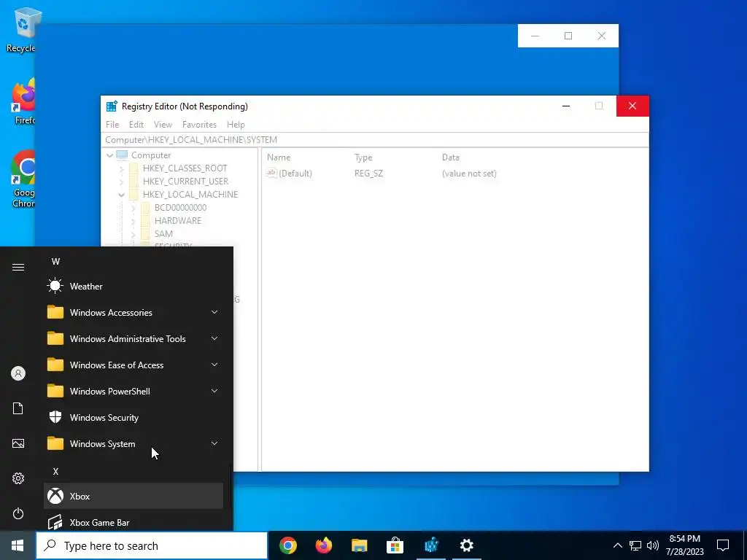
Task: Jump to letter X section header
Action: point(55,471)
